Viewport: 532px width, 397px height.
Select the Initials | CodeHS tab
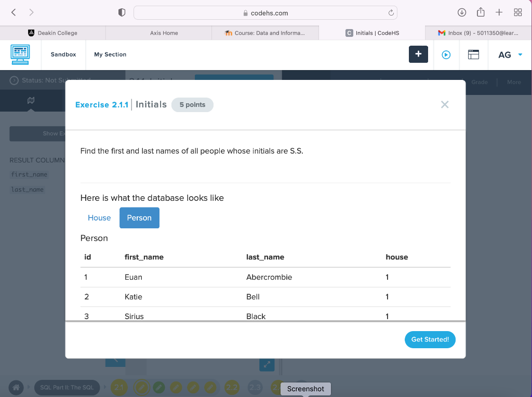(x=372, y=33)
